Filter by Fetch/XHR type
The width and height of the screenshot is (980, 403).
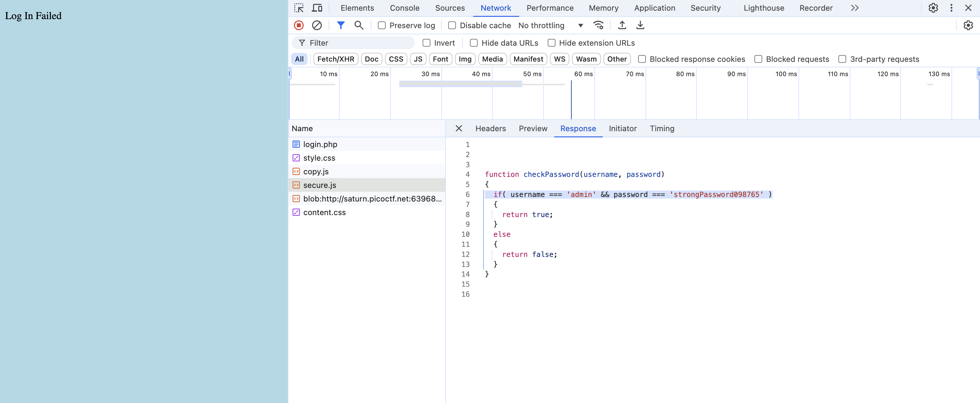pos(335,59)
